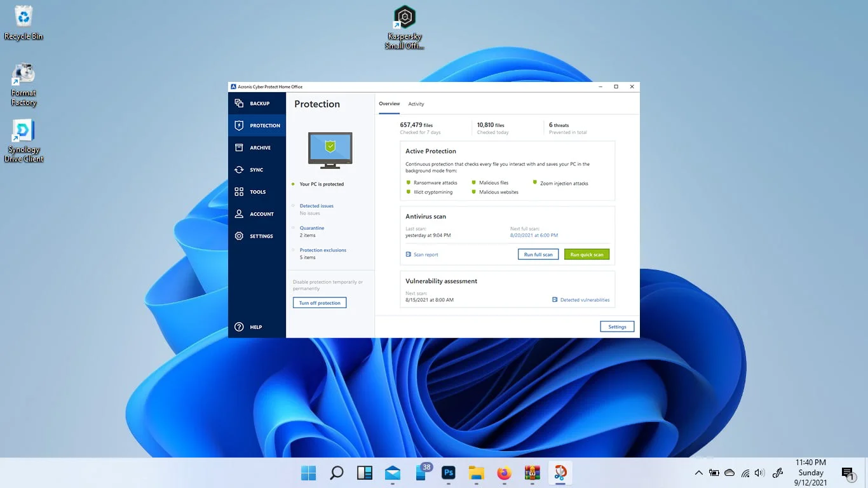Open the Kaspersky Small Office desktop shortcut

[x=405, y=27]
